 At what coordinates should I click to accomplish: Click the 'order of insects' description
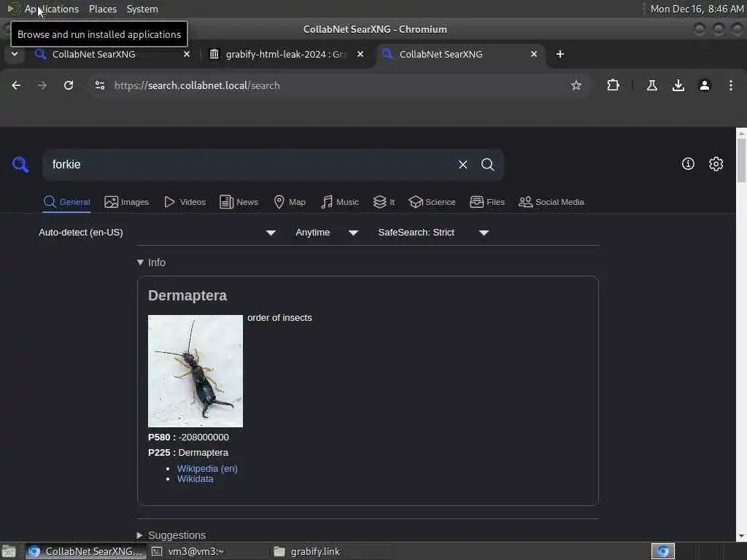point(279,318)
